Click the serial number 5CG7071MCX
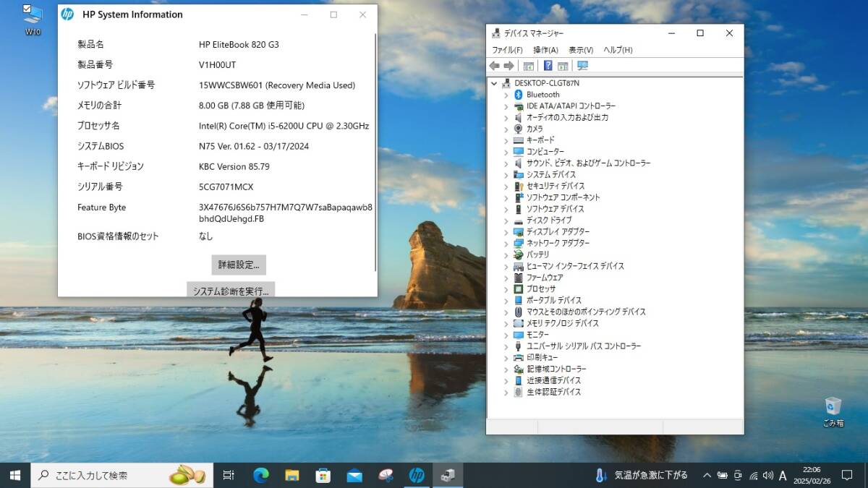The image size is (868, 488). [226, 187]
